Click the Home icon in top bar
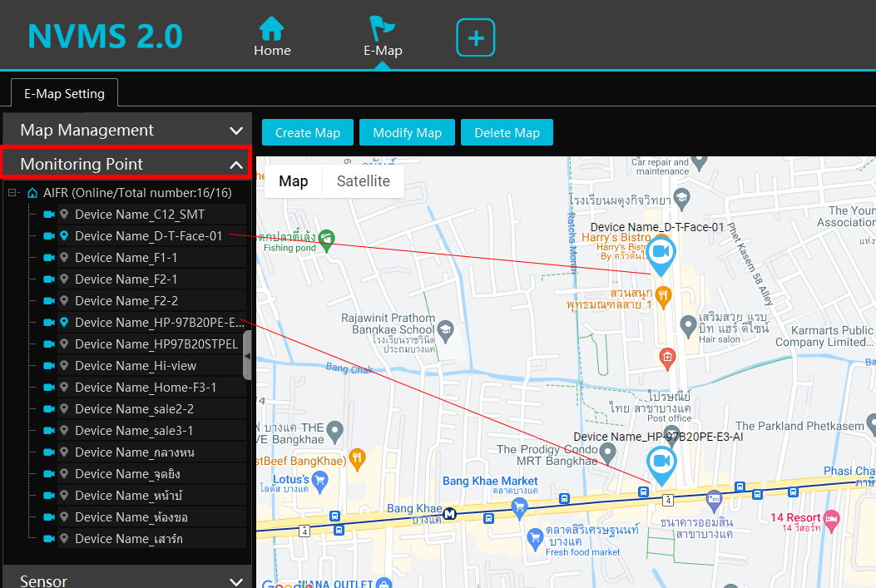Viewport: 876px width, 588px height. 272,29
